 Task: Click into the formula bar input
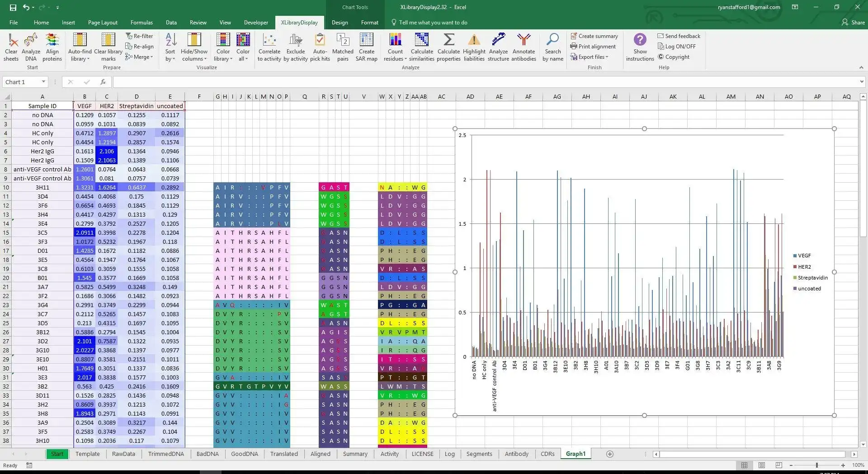click(485, 82)
